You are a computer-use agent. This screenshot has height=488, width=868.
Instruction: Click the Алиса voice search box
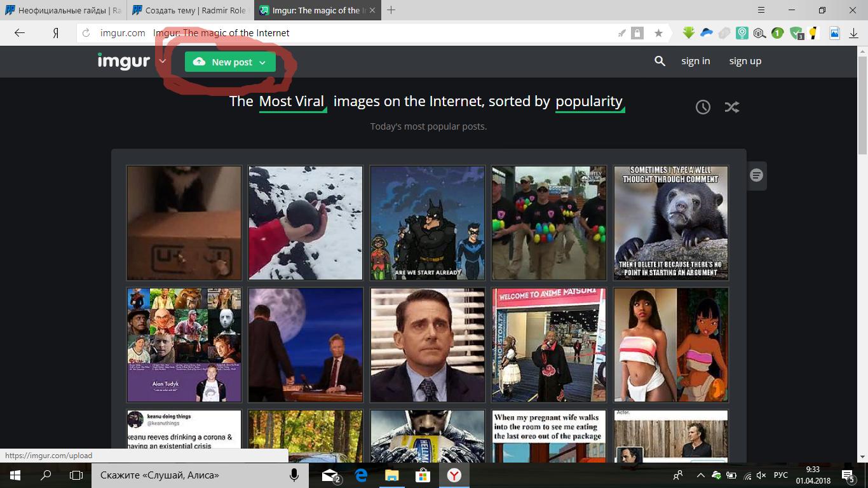coord(200,475)
